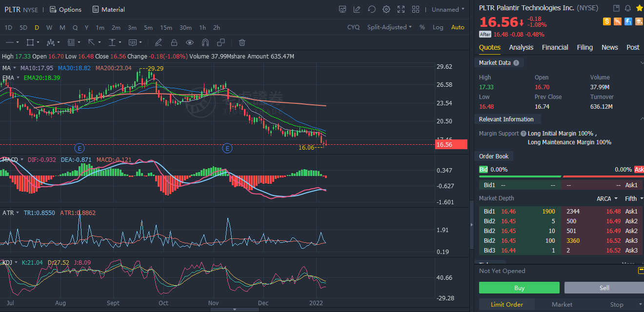Switch to the News tab

click(x=610, y=47)
